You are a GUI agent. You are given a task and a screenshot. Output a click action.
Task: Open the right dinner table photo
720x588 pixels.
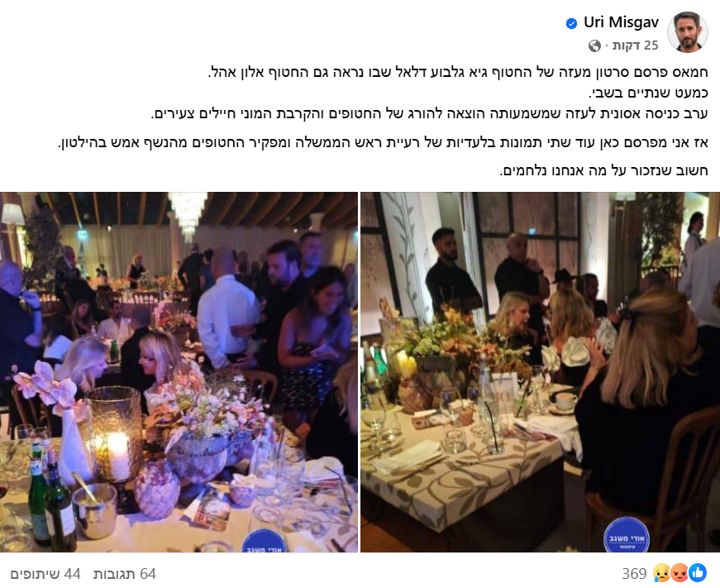(540, 372)
